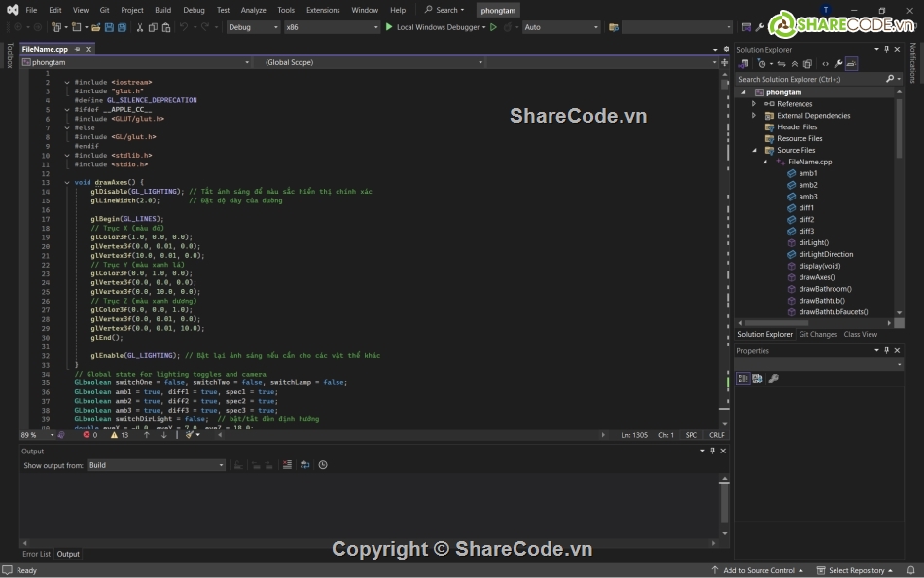Click the Solution Explorer Properties wrench icon

tap(838, 63)
